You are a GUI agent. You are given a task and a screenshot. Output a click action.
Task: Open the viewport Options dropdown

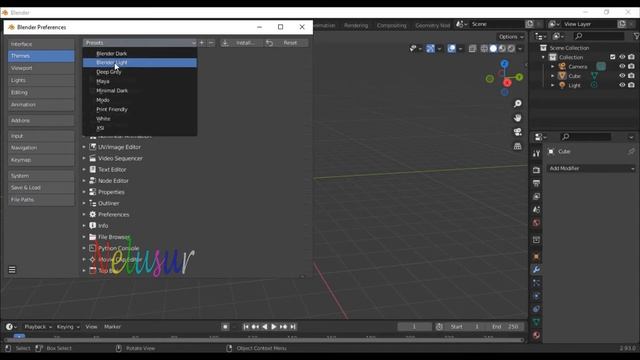point(511,37)
